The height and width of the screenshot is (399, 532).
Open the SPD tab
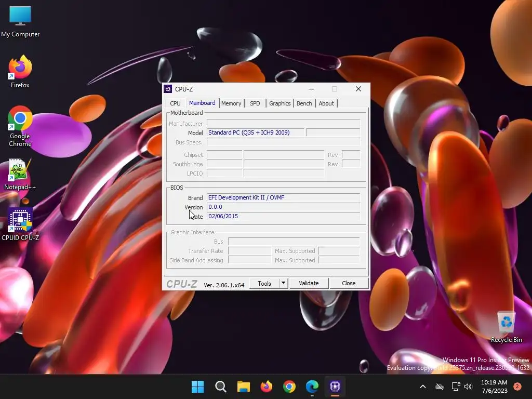(x=255, y=103)
